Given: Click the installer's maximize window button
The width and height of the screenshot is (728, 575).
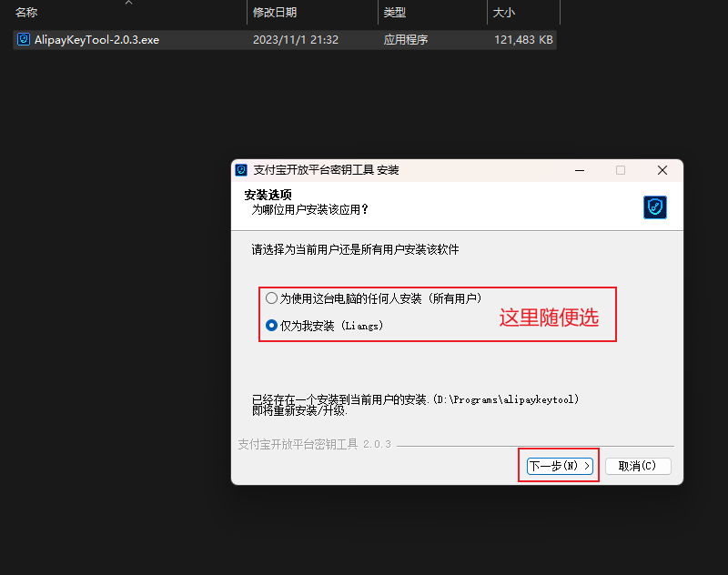Looking at the screenshot, I should pyautogui.click(x=621, y=170).
